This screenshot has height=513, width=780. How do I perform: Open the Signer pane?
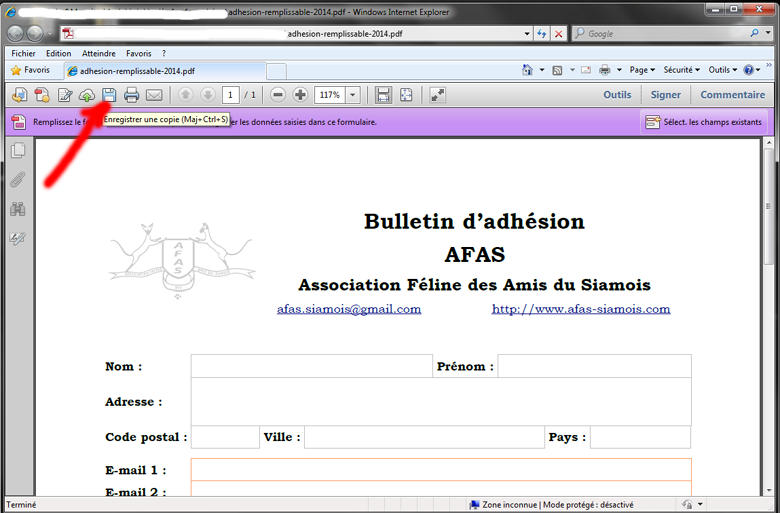pyautogui.click(x=666, y=95)
